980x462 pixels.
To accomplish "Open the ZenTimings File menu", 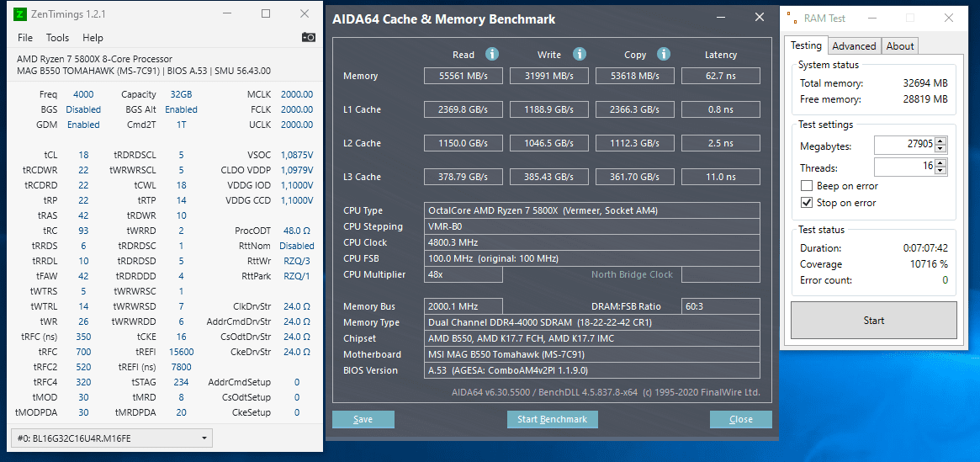I will pos(25,38).
